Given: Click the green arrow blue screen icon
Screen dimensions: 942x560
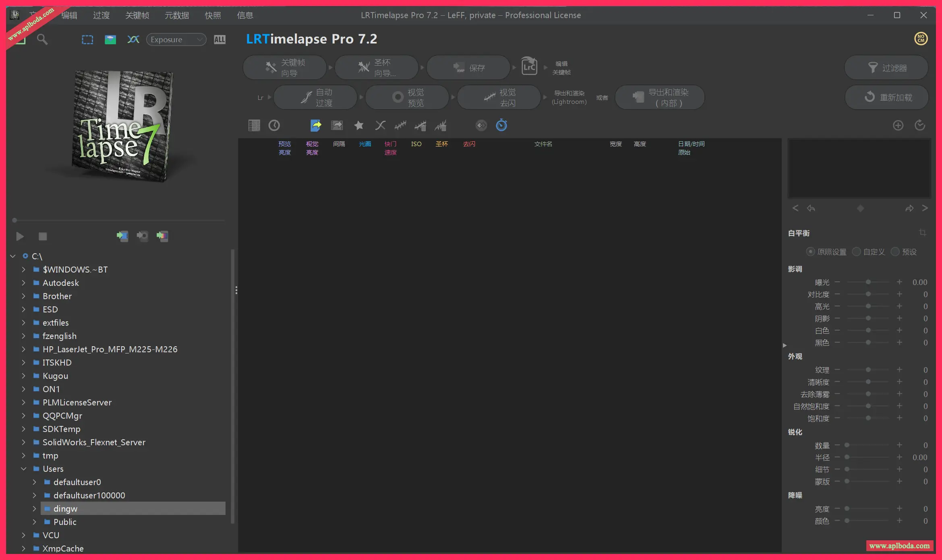Looking at the screenshot, I should pyautogui.click(x=122, y=236).
